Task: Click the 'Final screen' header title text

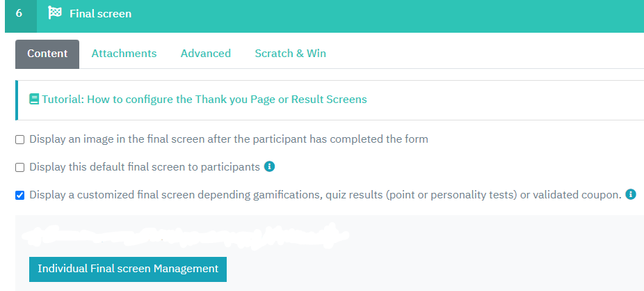Action: pos(101,13)
